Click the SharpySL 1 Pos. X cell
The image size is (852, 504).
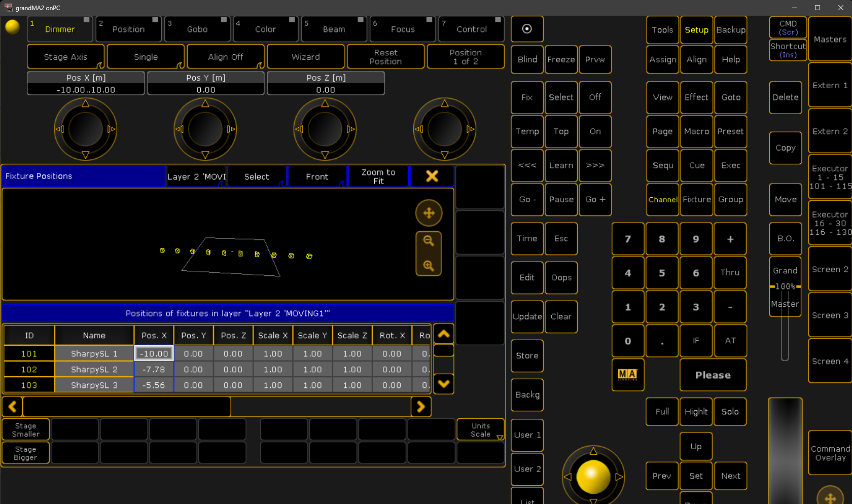tap(154, 353)
